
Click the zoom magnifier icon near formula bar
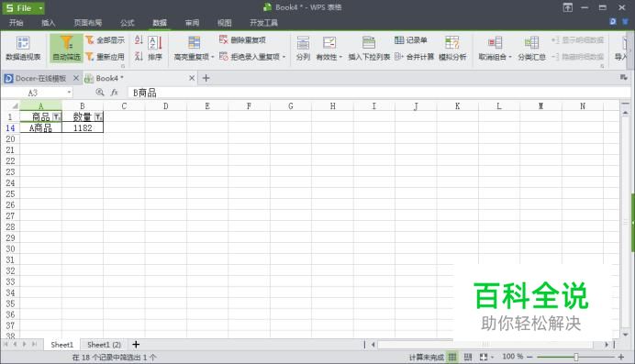(x=100, y=93)
